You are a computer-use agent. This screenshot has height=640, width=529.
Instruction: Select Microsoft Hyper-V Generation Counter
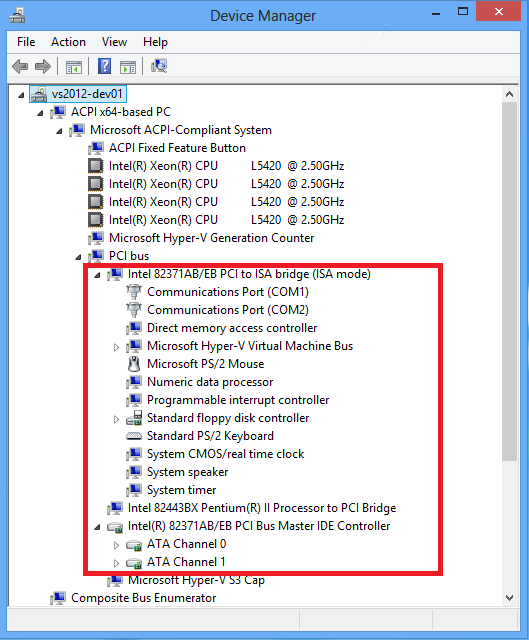coord(211,238)
